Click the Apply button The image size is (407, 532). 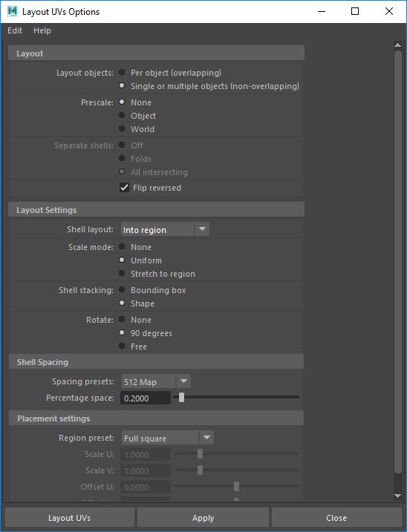203,518
